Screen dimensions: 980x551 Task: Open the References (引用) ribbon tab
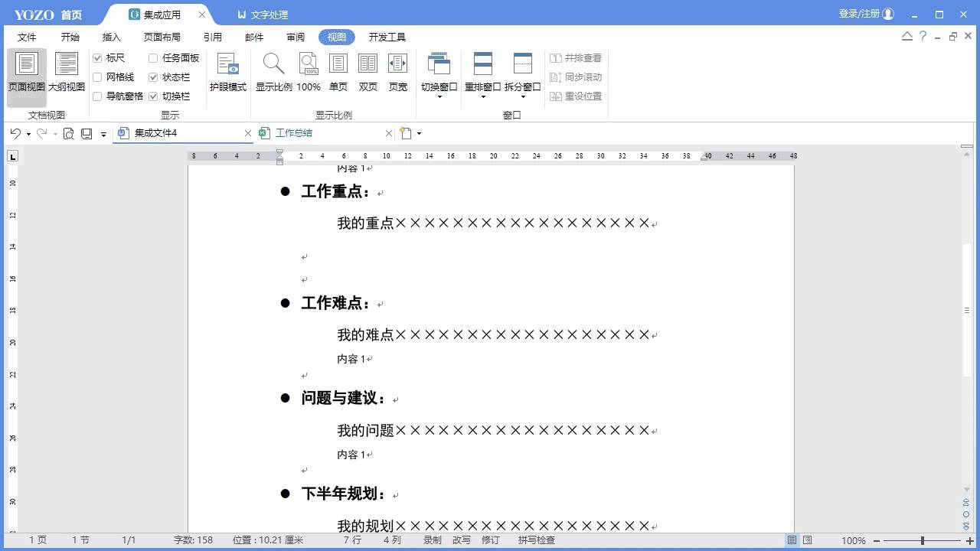pyautogui.click(x=213, y=37)
